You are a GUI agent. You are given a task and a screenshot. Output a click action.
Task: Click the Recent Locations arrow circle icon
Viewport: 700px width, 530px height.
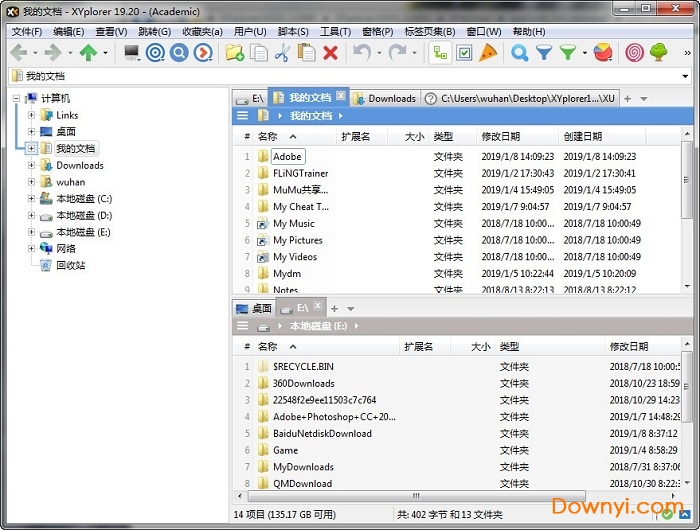click(203, 53)
